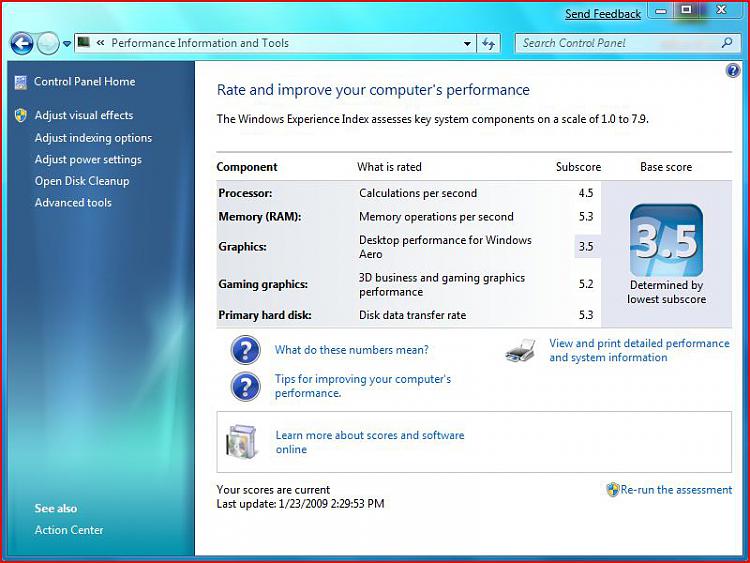Click the software box icon
The height and width of the screenshot is (563, 750).
242,442
